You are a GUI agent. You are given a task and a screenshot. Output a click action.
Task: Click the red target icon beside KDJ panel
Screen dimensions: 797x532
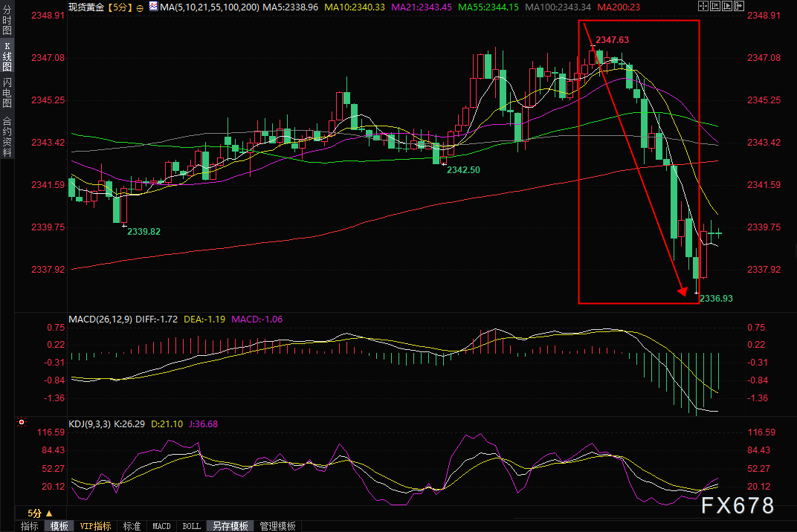(x=22, y=422)
